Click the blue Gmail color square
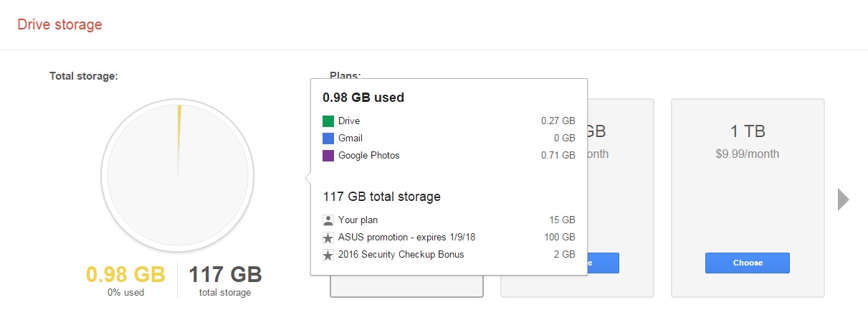This screenshot has width=868, height=333. click(328, 138)
